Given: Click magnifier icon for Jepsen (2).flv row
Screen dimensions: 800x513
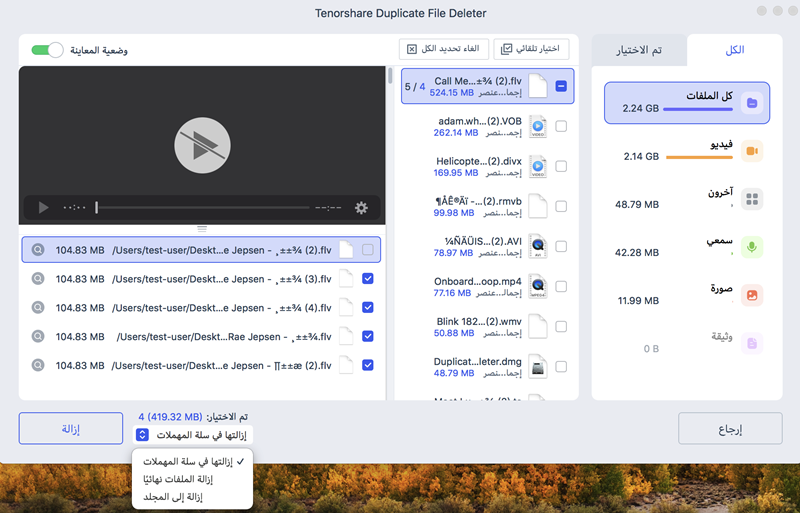Looking at the screenshot, I should [x=38, y=250].
